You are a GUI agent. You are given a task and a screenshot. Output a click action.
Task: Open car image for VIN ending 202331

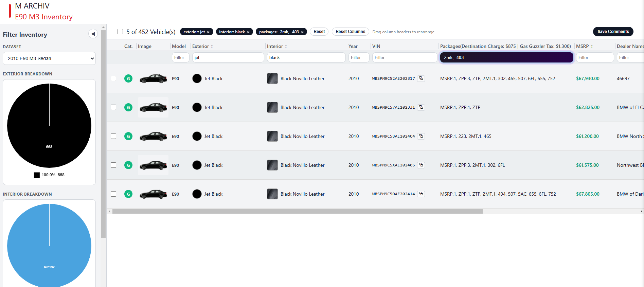[153, 107]
